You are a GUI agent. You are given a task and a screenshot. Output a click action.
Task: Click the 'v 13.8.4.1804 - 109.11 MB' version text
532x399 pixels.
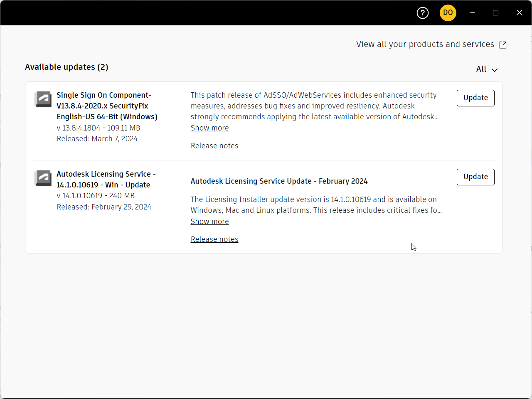(99, 128)
